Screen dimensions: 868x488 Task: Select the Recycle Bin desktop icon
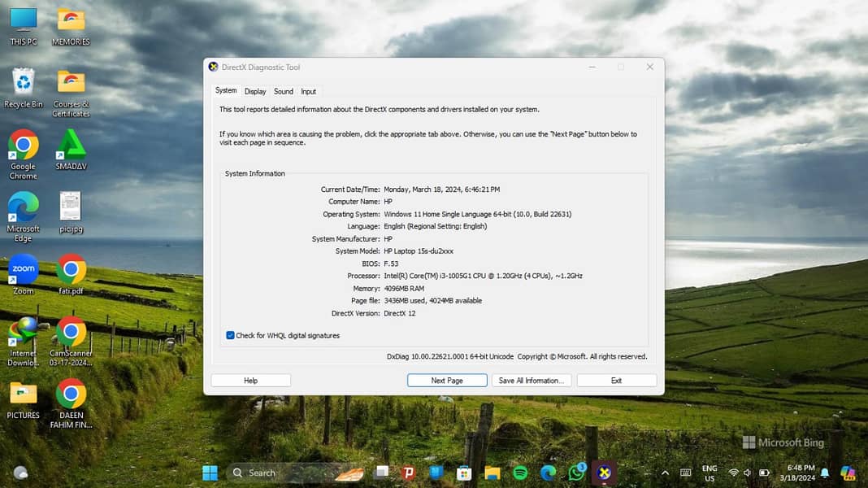[24, 86]
